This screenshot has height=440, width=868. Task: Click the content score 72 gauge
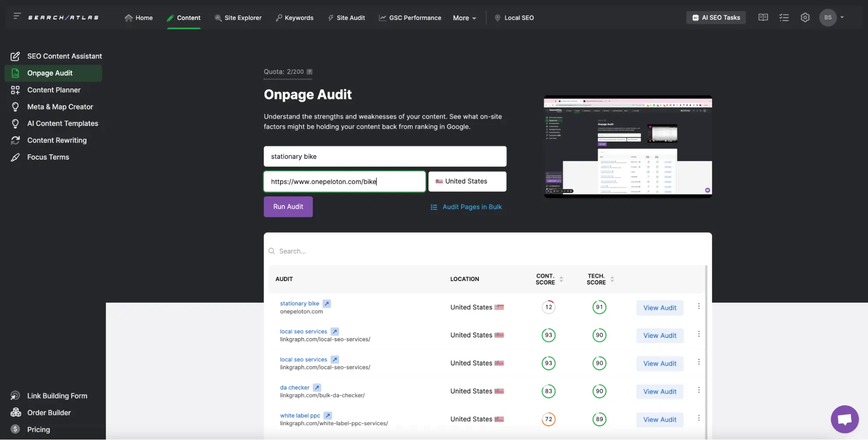pos(548,419)
